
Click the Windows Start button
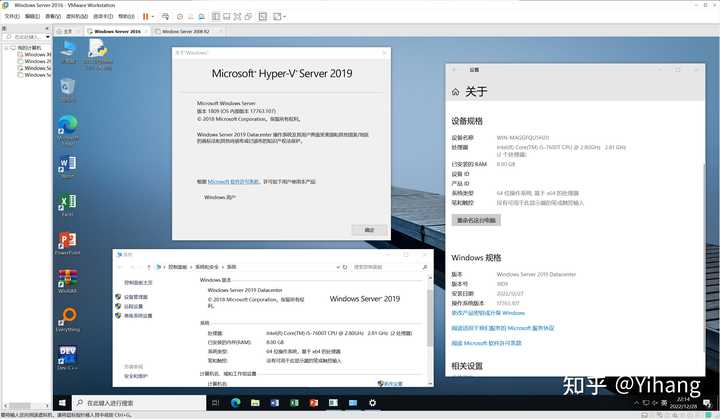pos(62,403)
